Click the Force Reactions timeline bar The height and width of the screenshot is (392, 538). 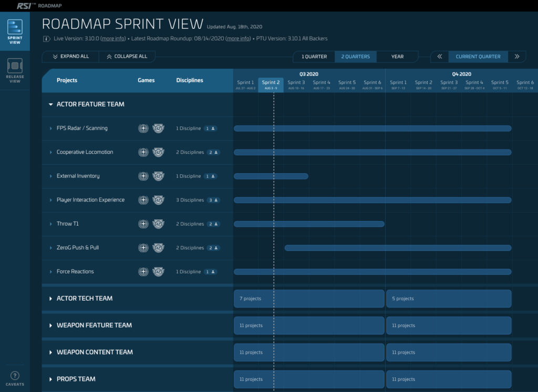click(x=373, y=272)
